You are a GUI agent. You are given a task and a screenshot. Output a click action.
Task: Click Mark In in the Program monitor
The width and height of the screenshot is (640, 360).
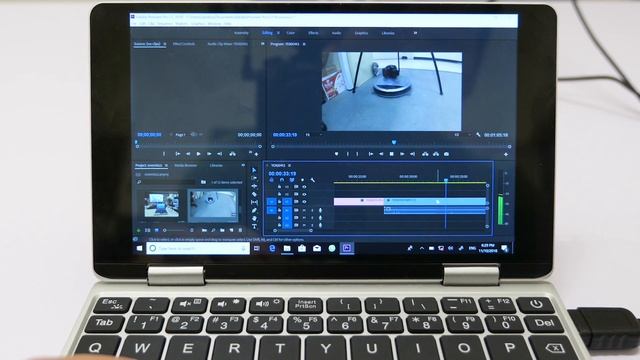click(x=348, y=154)
